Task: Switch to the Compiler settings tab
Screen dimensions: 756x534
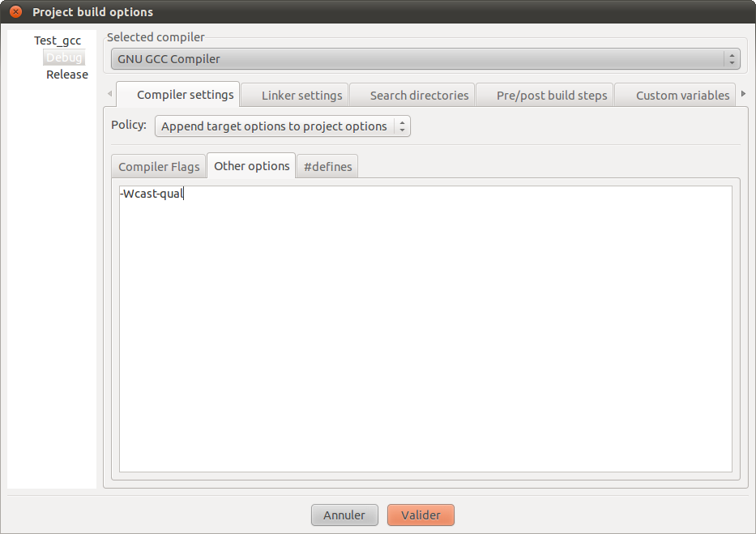Action: [178, 95]
